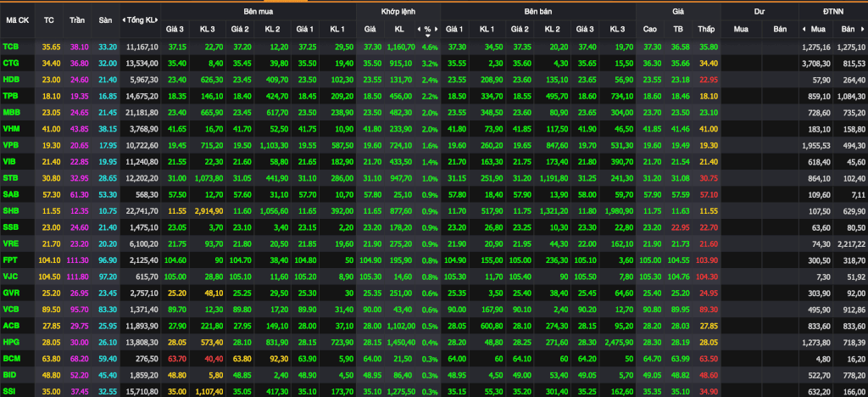Click left arrow before ĐTNN Mua header
Image resolution: width=868 pixels, height=397 pixels.
(804, 29)
